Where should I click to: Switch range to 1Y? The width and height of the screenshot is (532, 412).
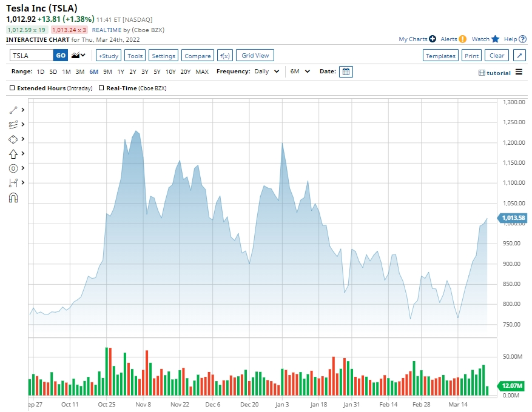(121, 72)
